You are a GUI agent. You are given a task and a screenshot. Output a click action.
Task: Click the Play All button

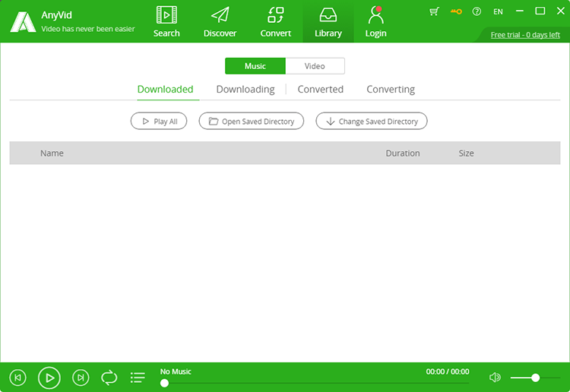(x=159, y=121)
